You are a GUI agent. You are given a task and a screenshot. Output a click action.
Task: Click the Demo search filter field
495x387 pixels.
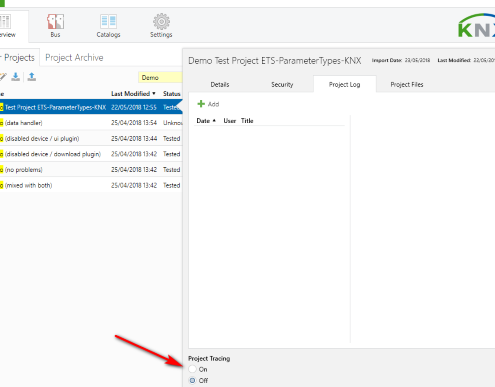(x=160, y=77)
